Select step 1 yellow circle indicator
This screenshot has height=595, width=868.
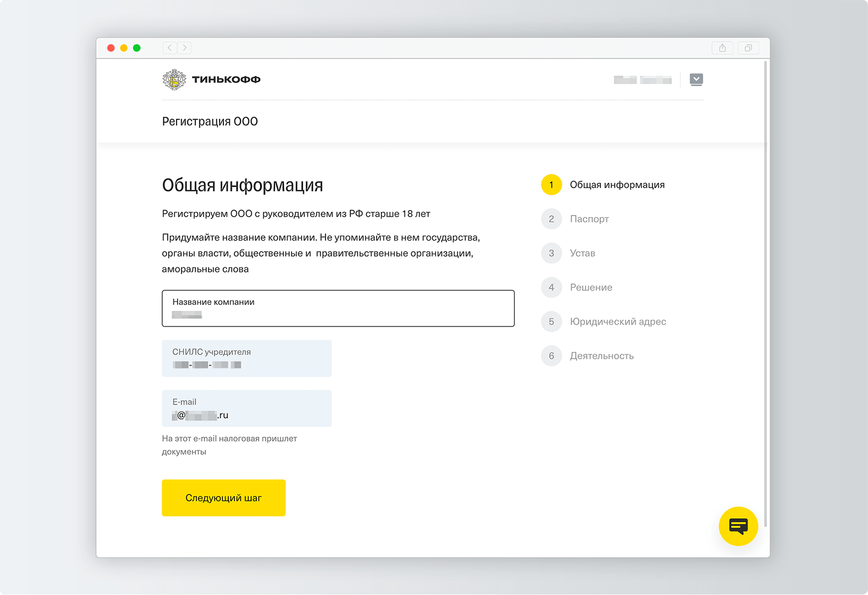point(551,185)
